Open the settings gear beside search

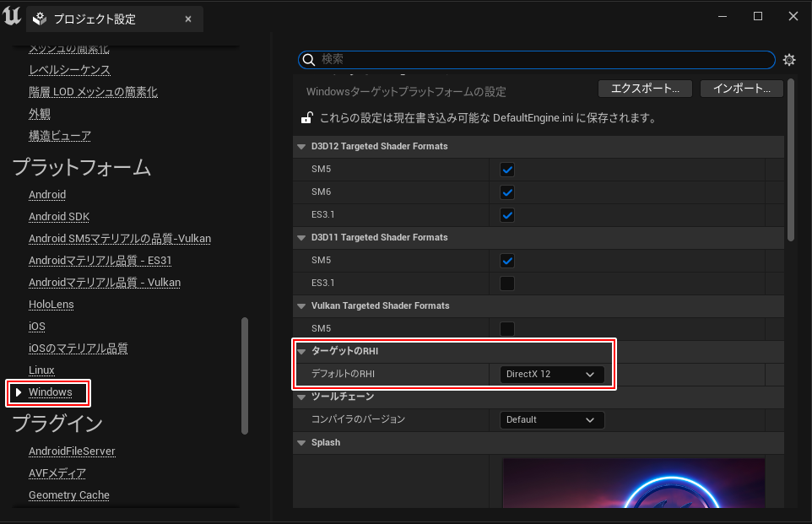[x=789, y=60]
